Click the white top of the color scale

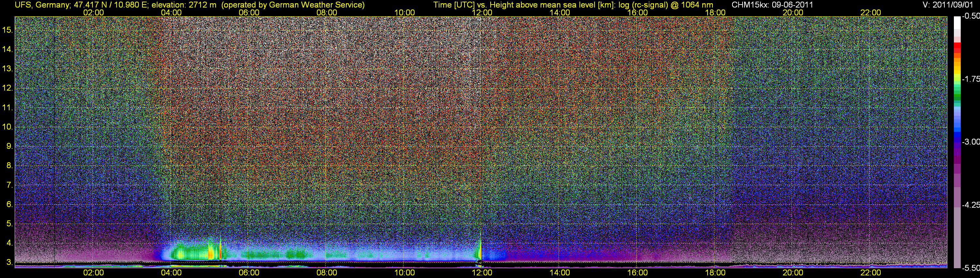[957, 23]
